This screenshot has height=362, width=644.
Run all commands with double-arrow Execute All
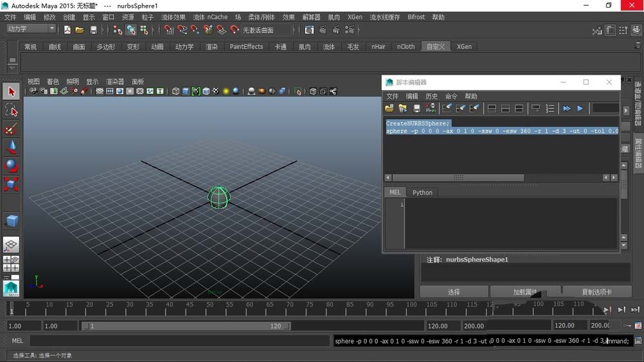567,108
